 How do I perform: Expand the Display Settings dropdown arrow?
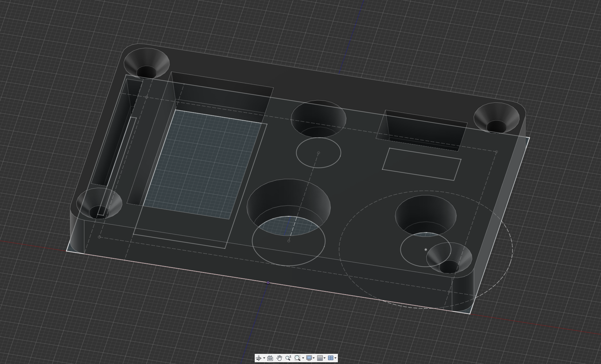point(314,358)
